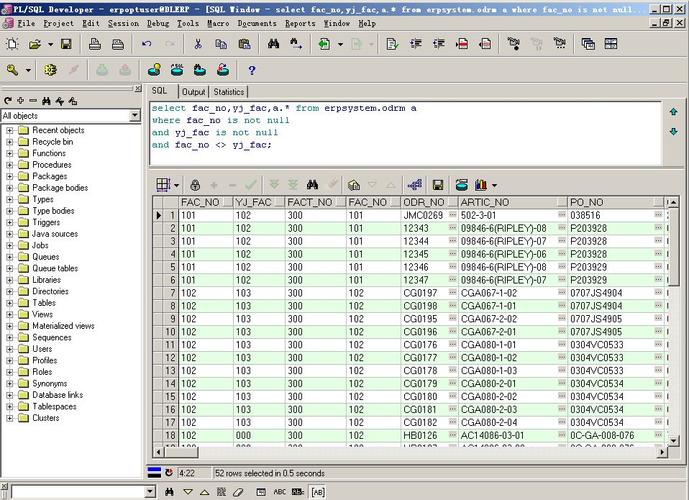Open the Macro menu
Viewport: 689px width, 500px height.
[218, 23]
